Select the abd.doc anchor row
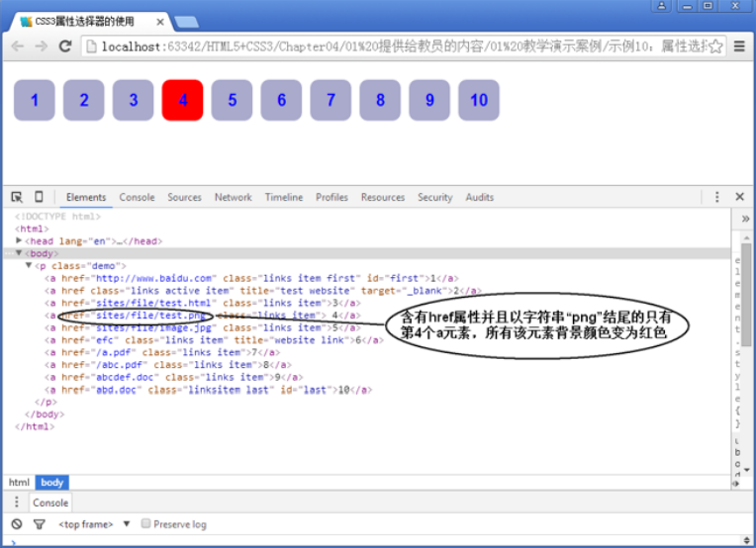This screenshot has height=548, width=756. click(208, 390)
